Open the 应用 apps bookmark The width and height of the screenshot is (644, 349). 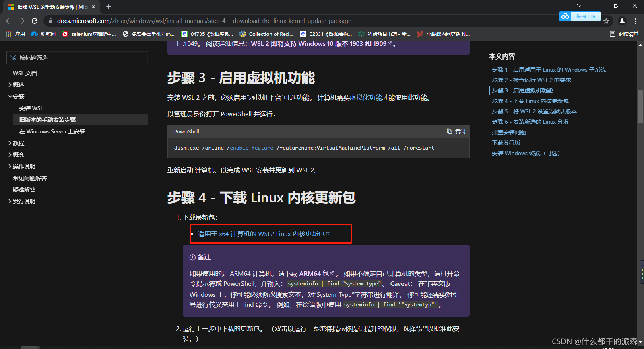click(15, 34)
